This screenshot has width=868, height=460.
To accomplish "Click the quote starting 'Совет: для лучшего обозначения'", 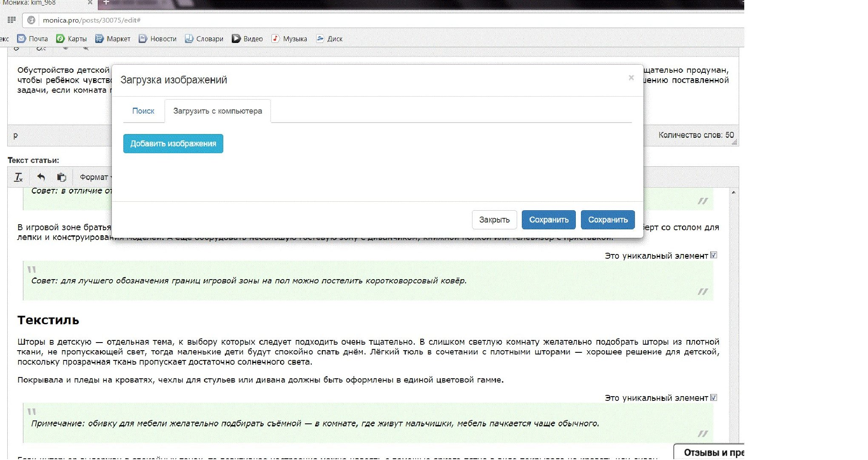I will tap(249, 281).
